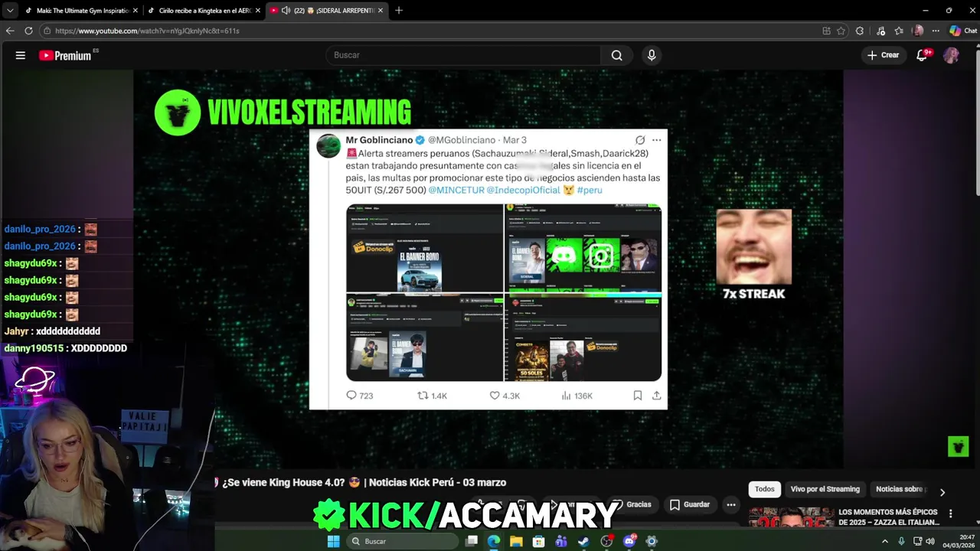Open Los Momentos Más Épicos video title
Image resolution: width=980 pixels, height=551 pixels.
point(889,517)
